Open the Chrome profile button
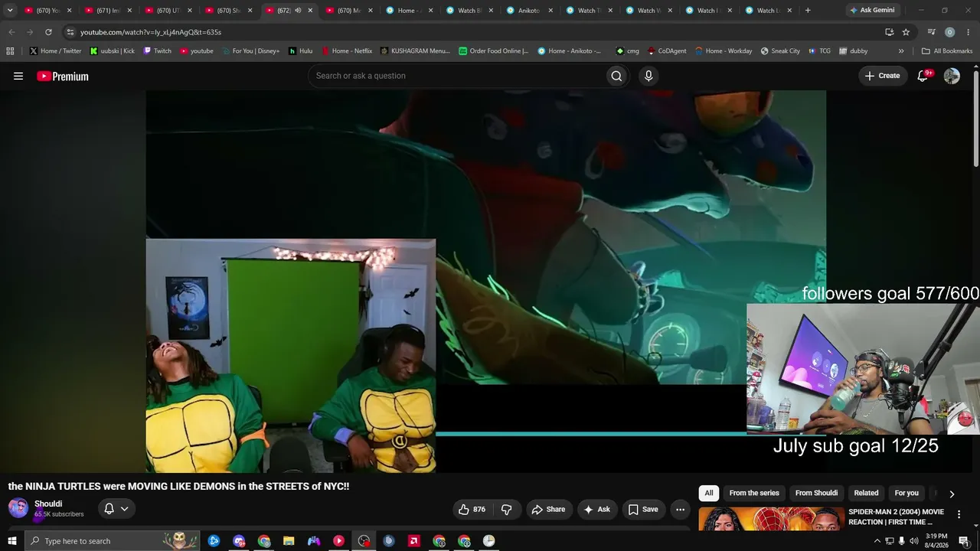This screenshot has height=551, width=980. 949,32
